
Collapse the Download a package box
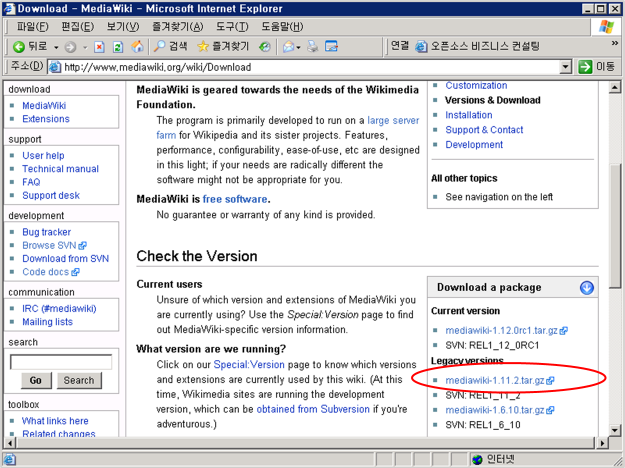(x=587, y=288)
